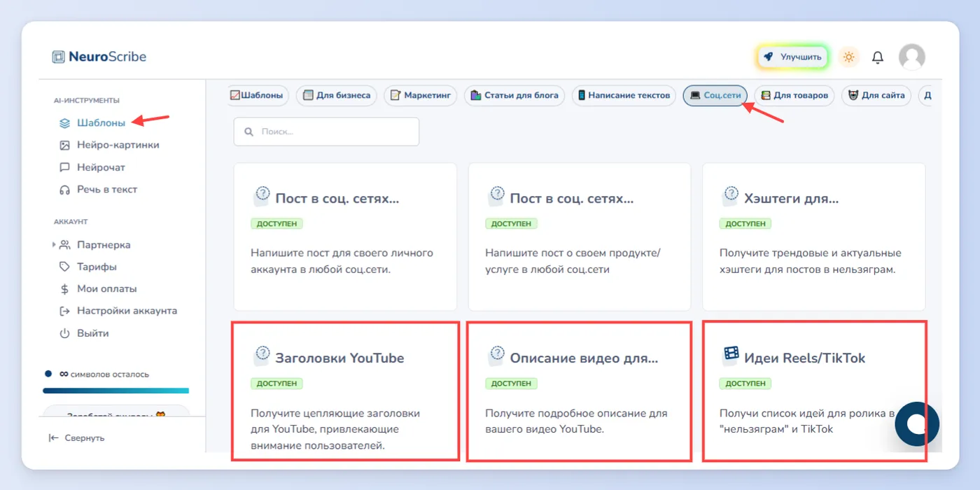This screenshot has height=490, width=980.
Task: Switch to the Маркетинг category tab
Action: (x=420, y=95)
